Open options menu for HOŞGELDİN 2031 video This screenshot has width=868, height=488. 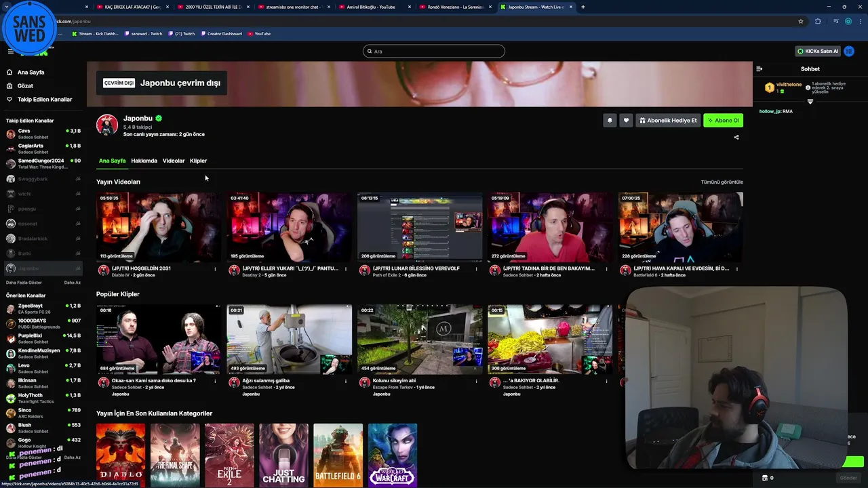(215, 269)
